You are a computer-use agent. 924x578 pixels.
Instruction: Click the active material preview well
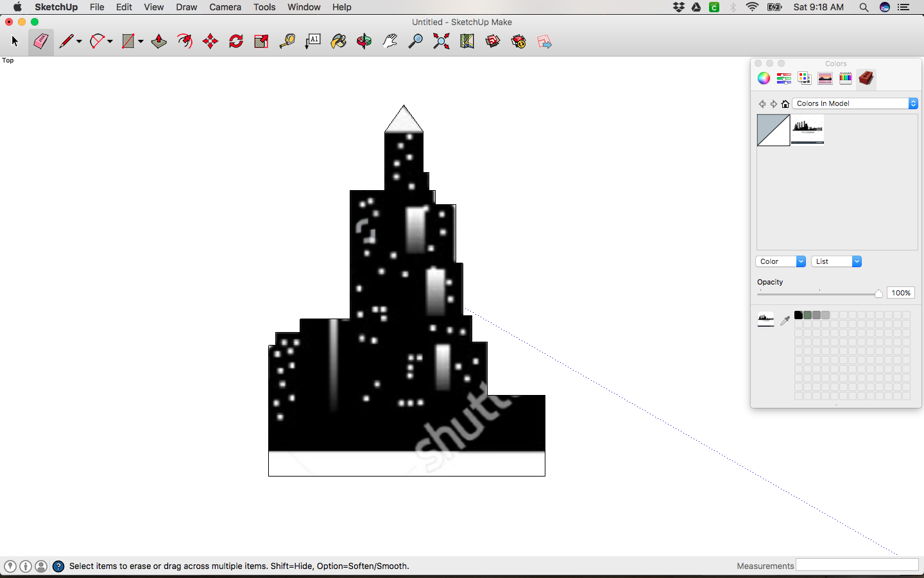tap(766, 319)
